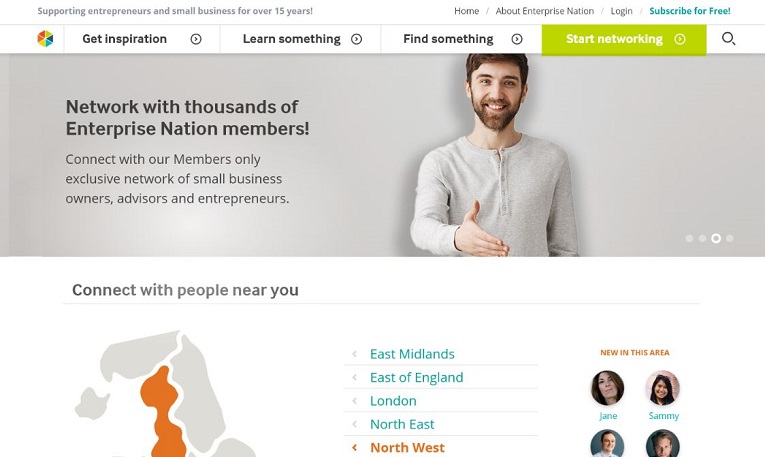Select the second carousel slide dot

(x=703, y=238)
